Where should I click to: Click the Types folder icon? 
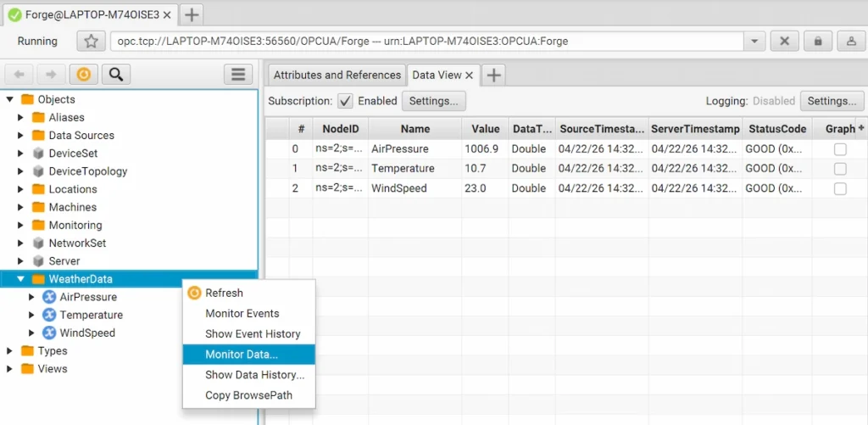click(x=27, y=350)
